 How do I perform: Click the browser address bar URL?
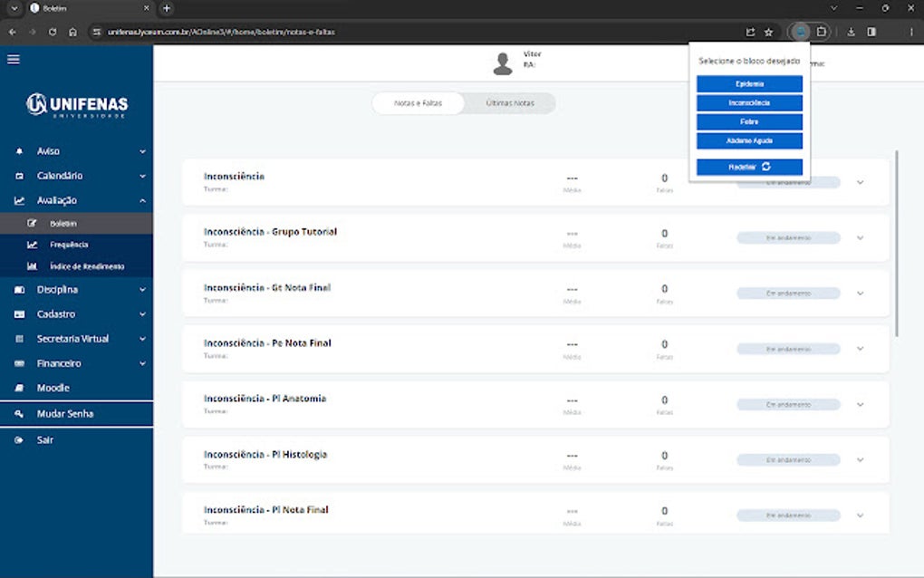221,32
